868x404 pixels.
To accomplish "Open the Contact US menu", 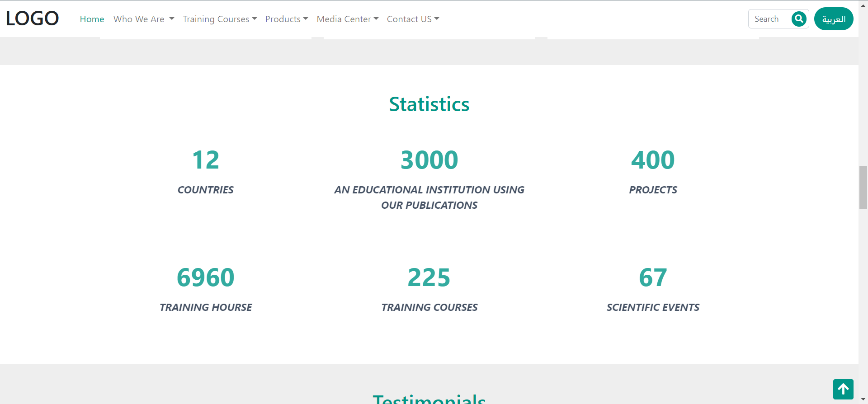I will 412,19.
